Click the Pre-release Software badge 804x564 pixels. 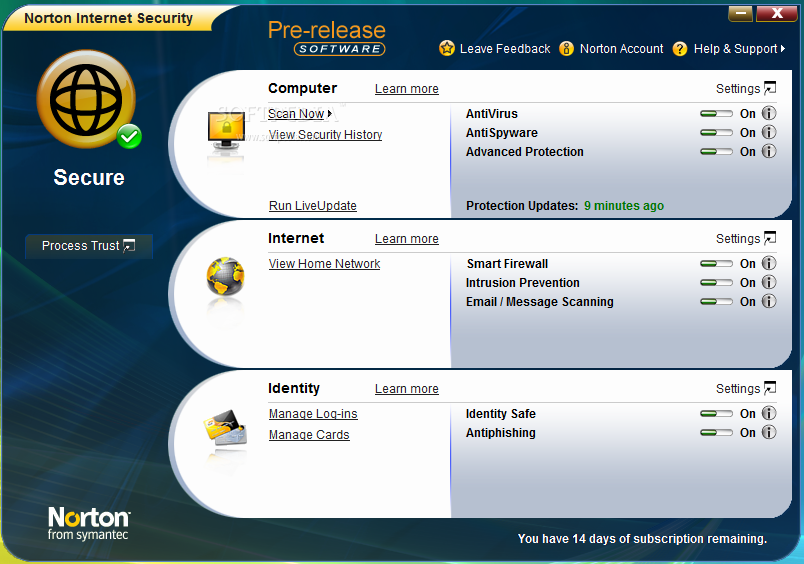point(327,37)
